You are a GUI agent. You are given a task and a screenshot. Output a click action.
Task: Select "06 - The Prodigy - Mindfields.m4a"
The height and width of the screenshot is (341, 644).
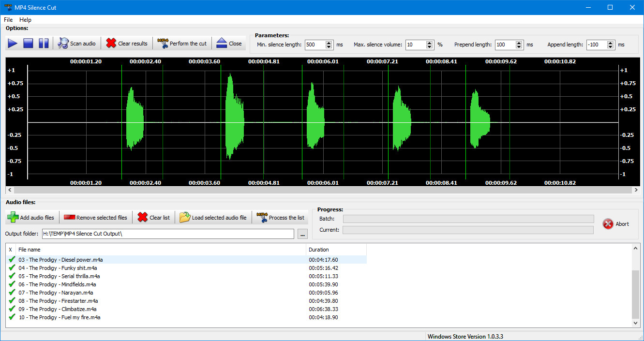pos(58,284)
